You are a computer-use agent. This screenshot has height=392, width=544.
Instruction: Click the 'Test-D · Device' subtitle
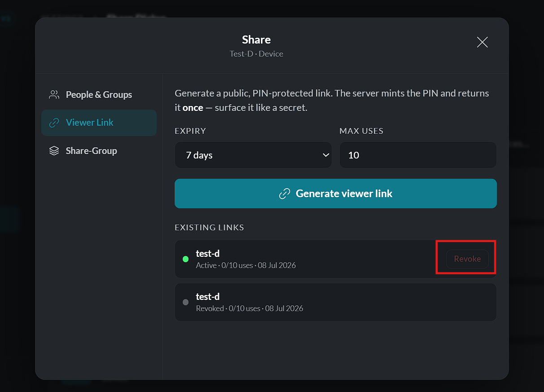pyautogui.click(x=256, y=54)
